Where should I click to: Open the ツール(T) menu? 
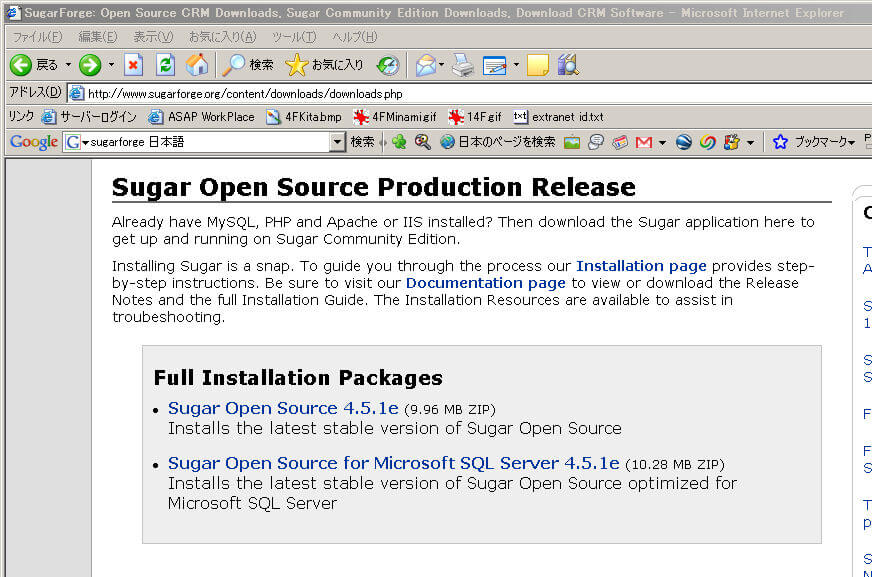(x=294, y=37)
